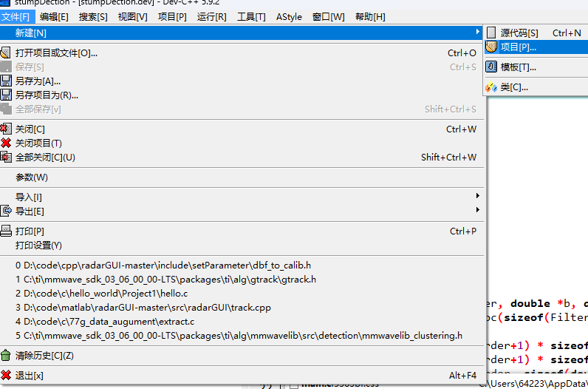This screenshot has height=389, width=588.
Task: Click the red X icon for 关闭项目(T)
Action: [6, 143]
